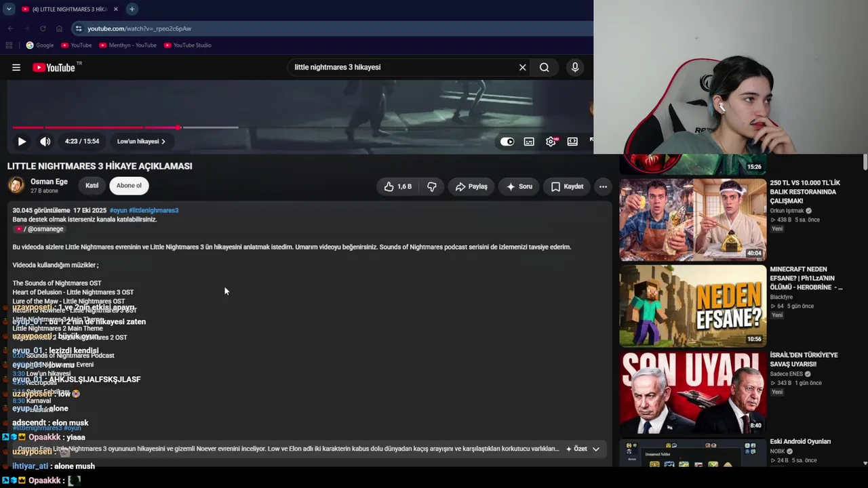Viewport: 868px width, 488px height.
Task: Open the YouTube Studio bookmark
Action: [x=187, y=45]
